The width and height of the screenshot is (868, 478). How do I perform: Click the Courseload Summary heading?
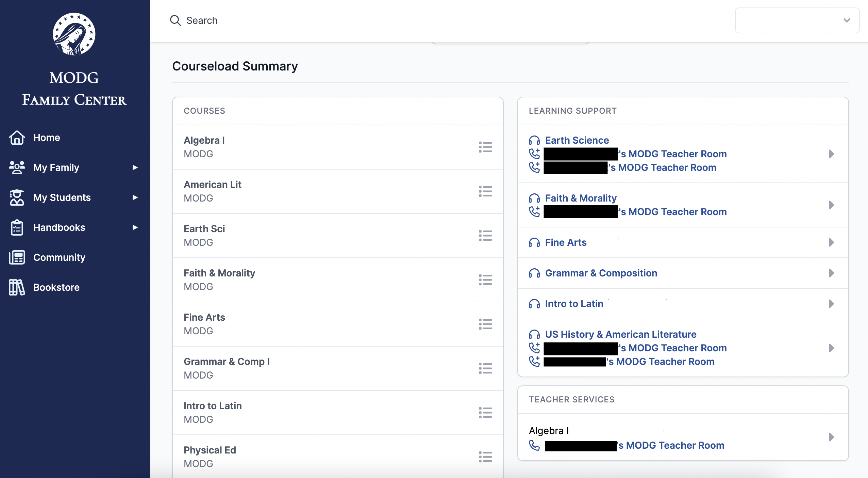click(235, 66)
